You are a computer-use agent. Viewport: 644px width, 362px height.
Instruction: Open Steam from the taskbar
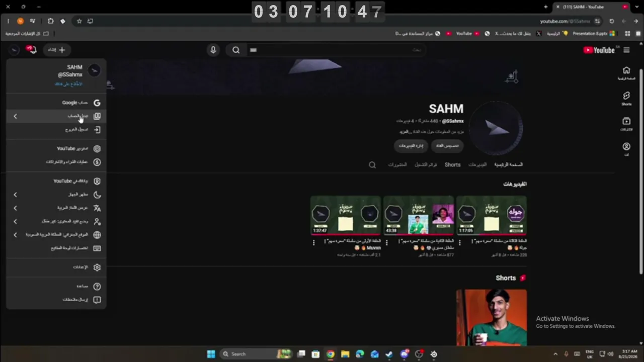(389, 354)
